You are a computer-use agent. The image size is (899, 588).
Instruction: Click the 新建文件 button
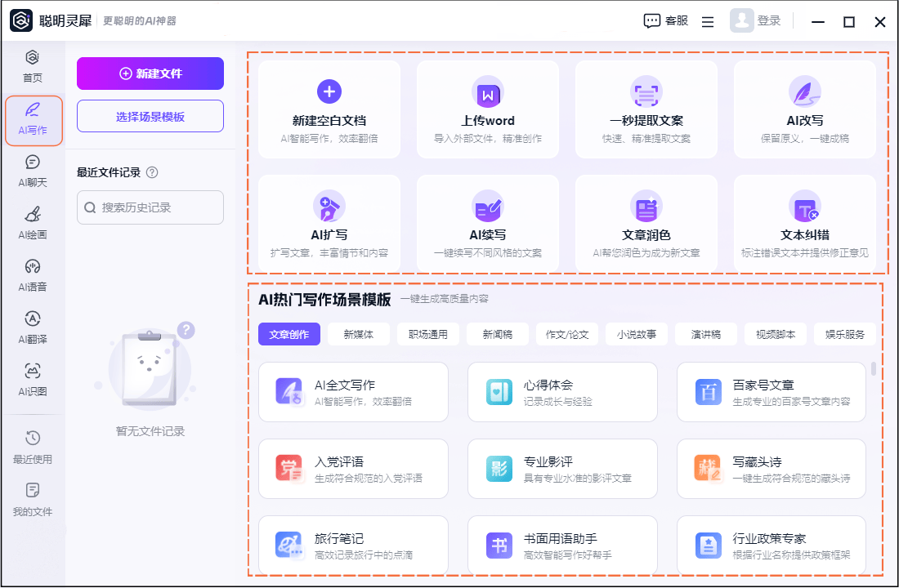150,73
